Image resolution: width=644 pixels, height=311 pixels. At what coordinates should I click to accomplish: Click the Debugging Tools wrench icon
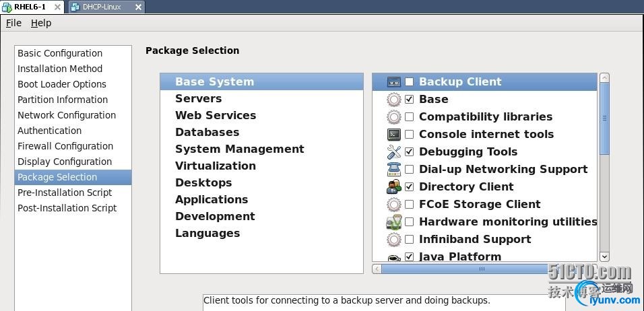tap(394, 152)
